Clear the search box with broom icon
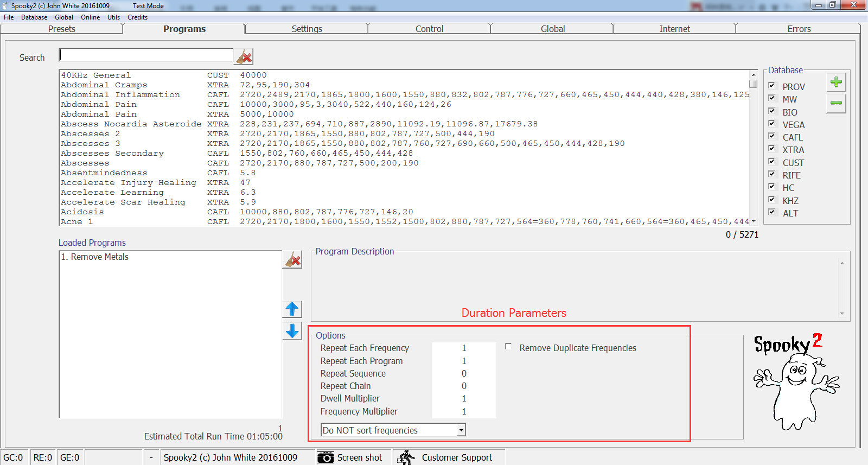This screenshot has width=868, height=465. pos(244,56)
